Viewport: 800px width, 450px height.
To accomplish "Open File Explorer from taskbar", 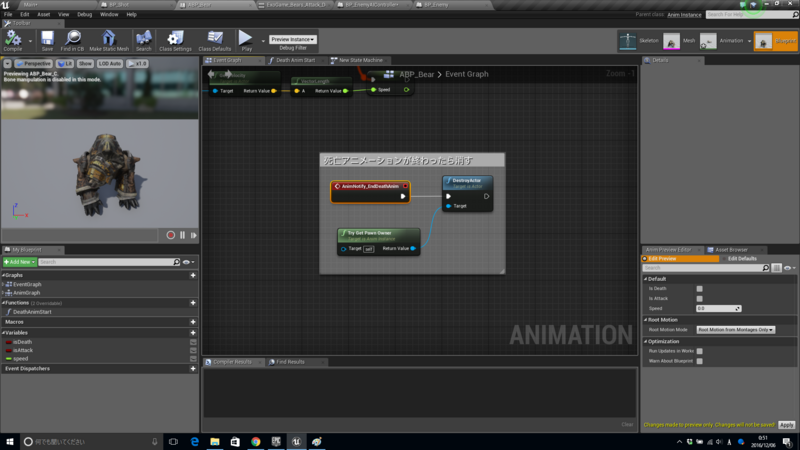I will pos(215,442).
